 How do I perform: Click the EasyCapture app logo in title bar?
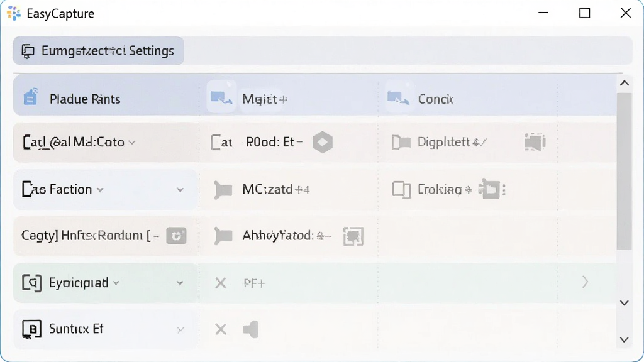(14, 14)
